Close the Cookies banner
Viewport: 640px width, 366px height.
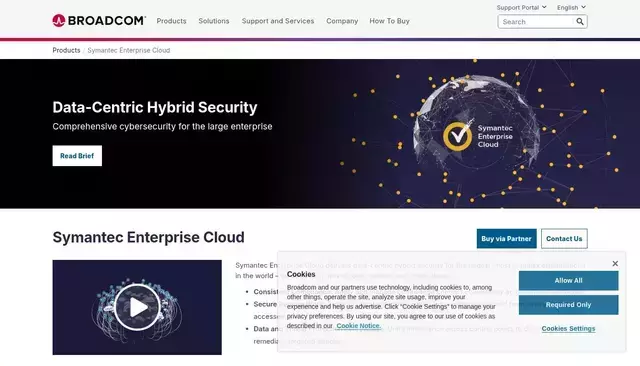coord(615,264)
